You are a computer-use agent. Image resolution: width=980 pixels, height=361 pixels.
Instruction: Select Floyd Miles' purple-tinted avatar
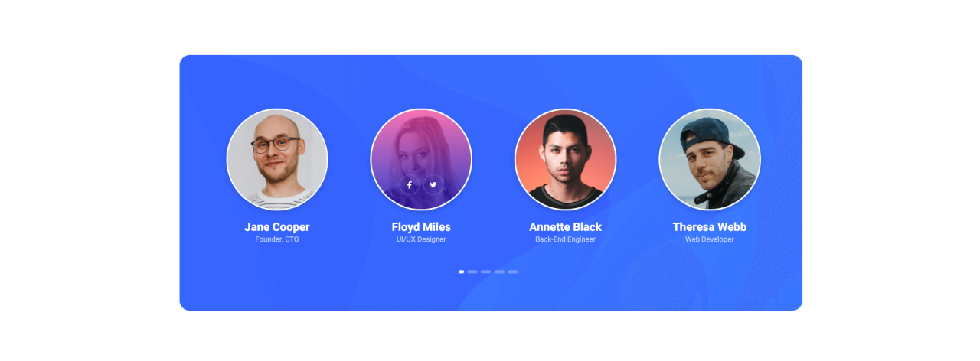421,159
